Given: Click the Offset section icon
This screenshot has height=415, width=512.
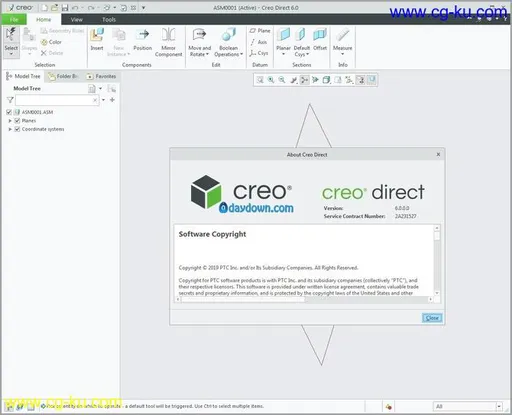Looking at the screenshot, I should coord(320,35).
